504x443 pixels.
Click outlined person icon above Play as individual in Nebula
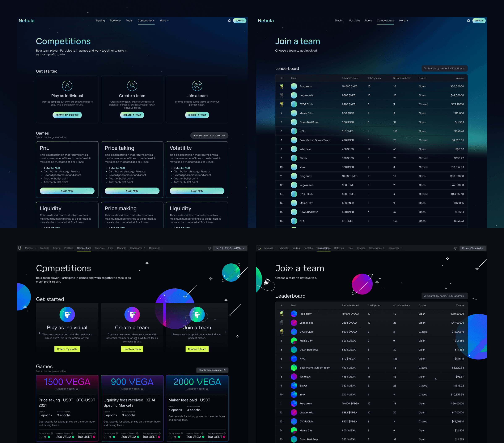point(67,86)
